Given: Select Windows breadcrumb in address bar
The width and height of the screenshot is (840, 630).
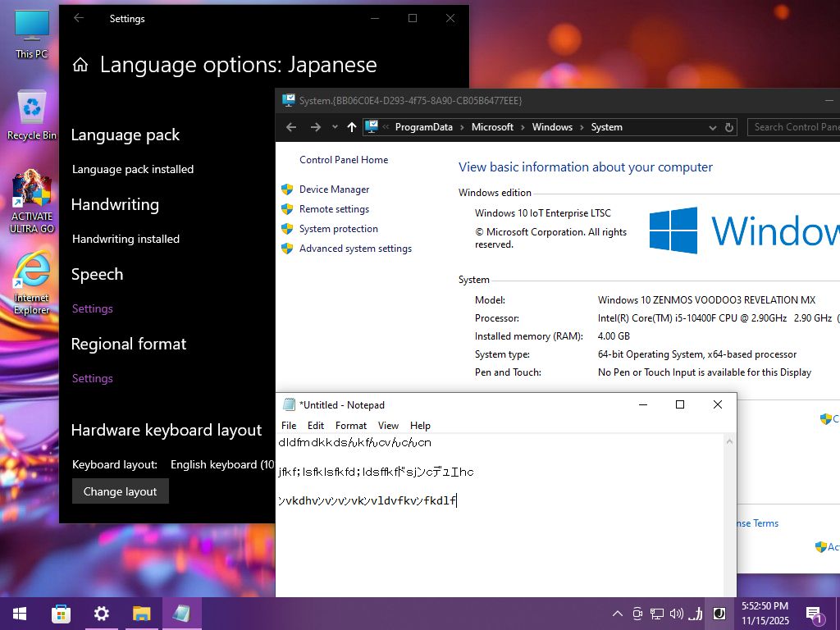Looking at the screenshot, I should [552, 127].
